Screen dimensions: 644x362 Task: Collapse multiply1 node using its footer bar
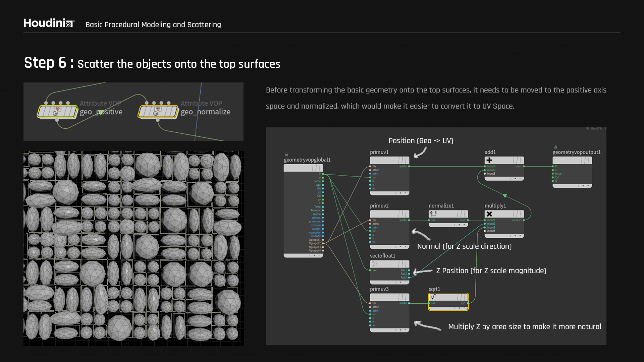(504, 236)
